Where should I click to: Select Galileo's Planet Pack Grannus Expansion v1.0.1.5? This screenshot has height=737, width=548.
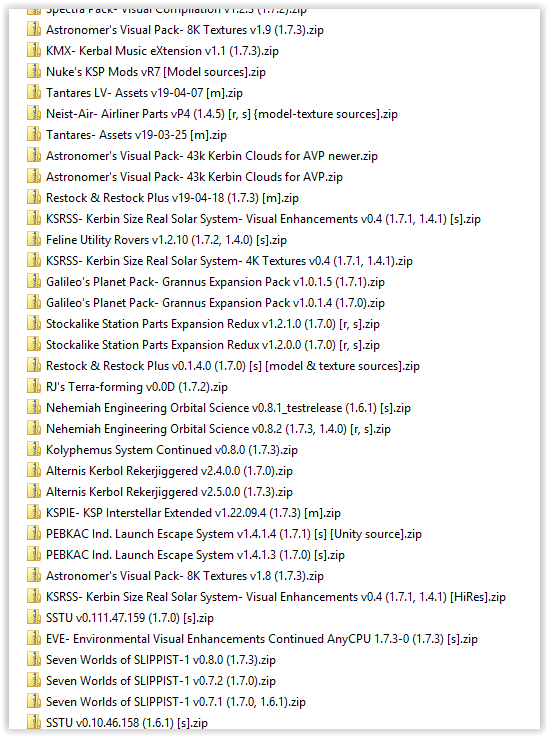(x=215, y=282)
